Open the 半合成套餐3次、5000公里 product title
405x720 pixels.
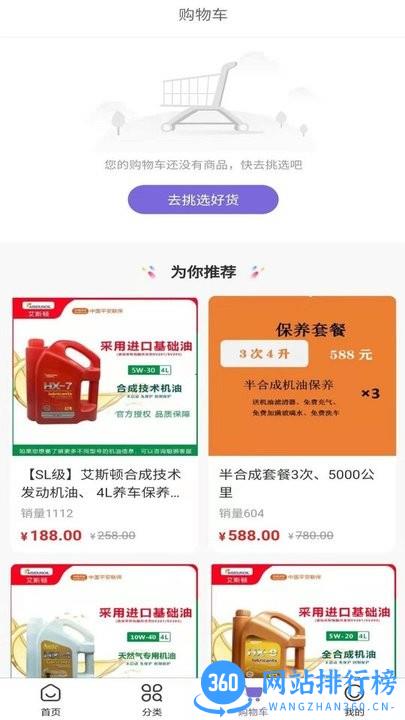click(297, 484)
